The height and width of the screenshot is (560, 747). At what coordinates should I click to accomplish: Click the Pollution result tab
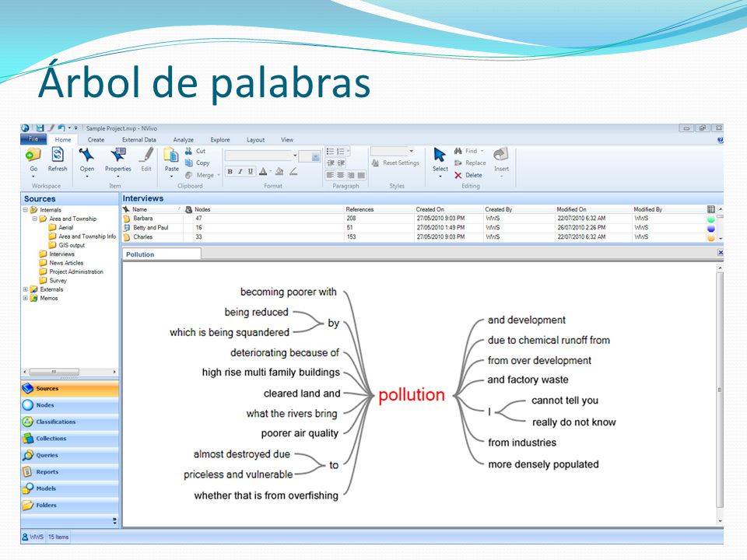(161, 255)
